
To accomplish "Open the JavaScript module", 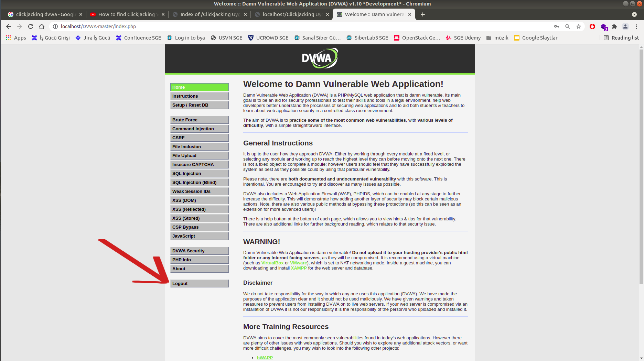I will click(200, 236).
